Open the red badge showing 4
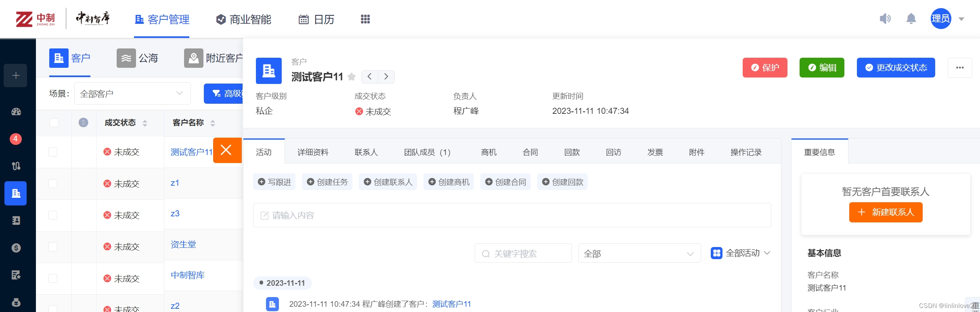The image size is (980, 312). 16,139
